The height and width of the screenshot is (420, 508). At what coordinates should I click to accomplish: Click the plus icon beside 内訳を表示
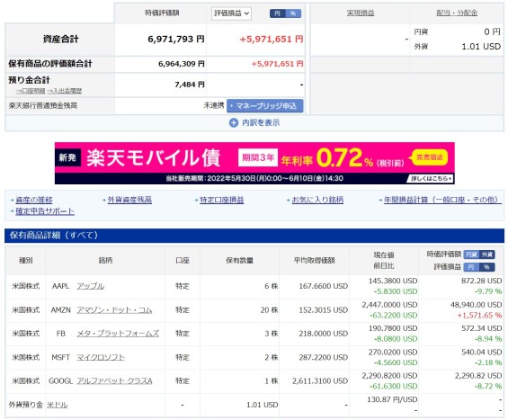[233, 123]
